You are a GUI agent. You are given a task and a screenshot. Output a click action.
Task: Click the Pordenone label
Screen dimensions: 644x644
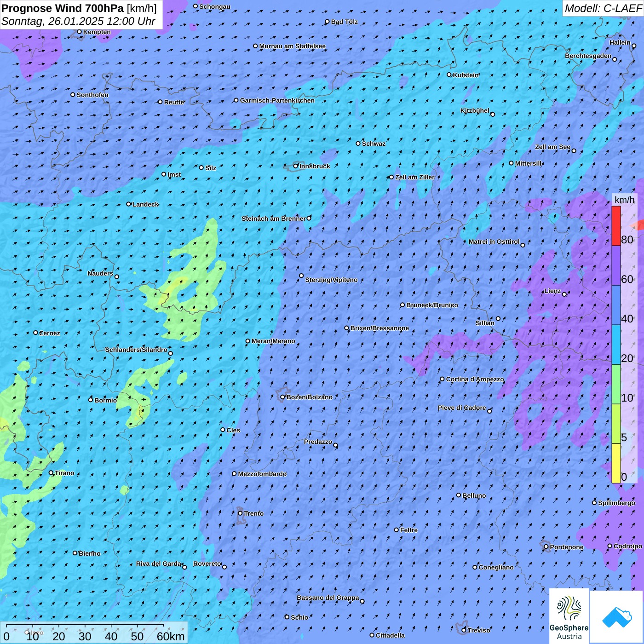567,547
